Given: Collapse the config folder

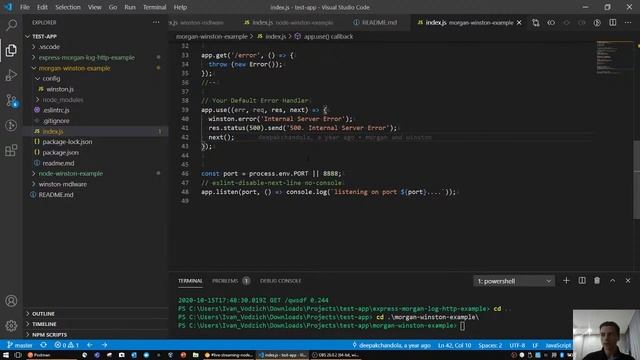Looking at the screenshot, I should [x=51, y=78].
